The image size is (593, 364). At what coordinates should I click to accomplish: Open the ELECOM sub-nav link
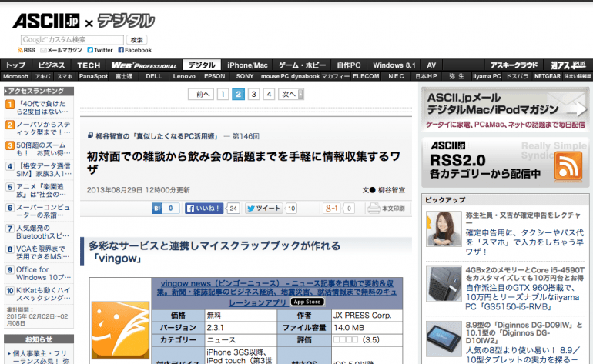(x=366, y=76)
